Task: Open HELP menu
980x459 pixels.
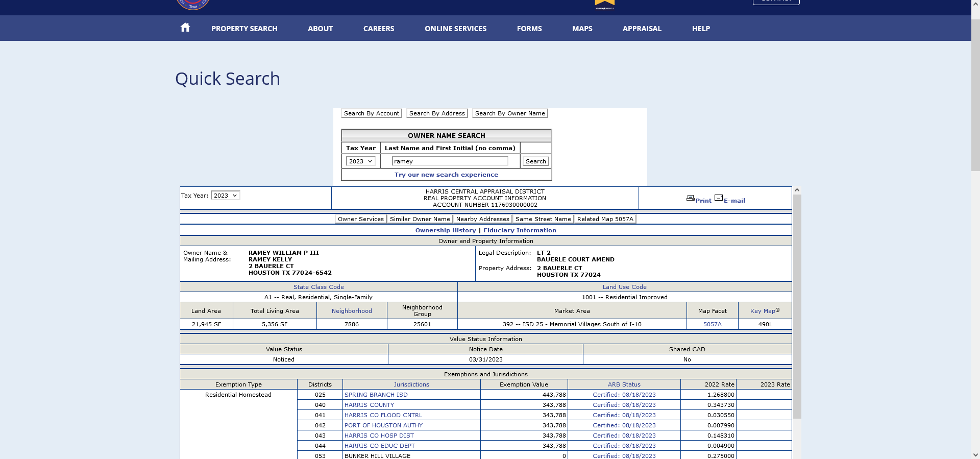Action: tap(701, 29)
